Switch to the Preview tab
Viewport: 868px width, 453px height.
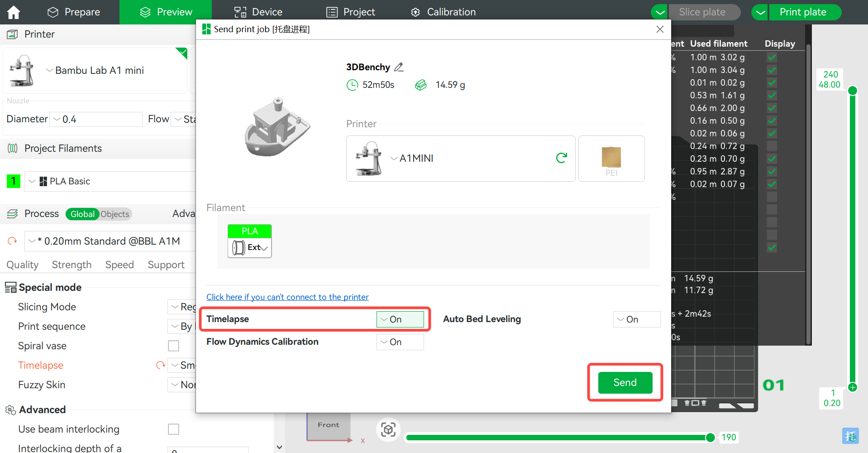[166, 12]
